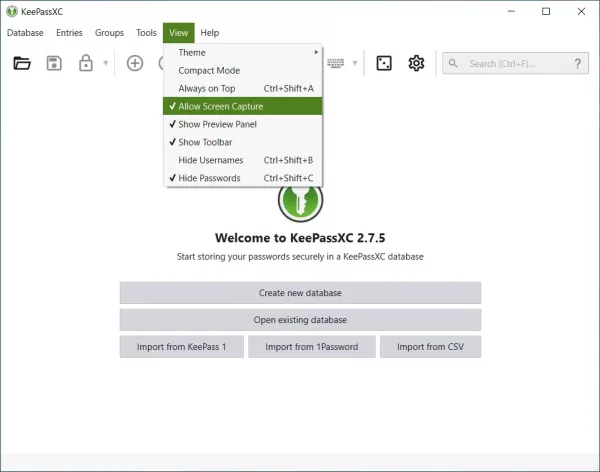
Task: Click the KeePassXC key logo
Action: point(300,203)
